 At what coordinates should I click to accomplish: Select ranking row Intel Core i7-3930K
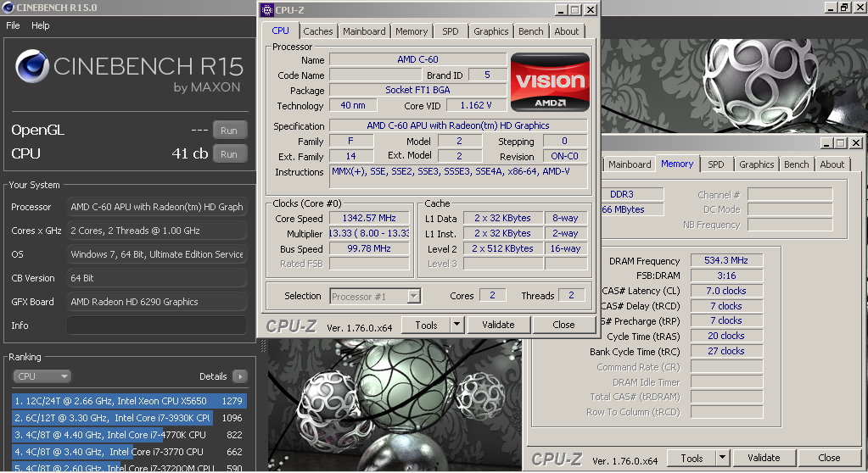point(129,418)
